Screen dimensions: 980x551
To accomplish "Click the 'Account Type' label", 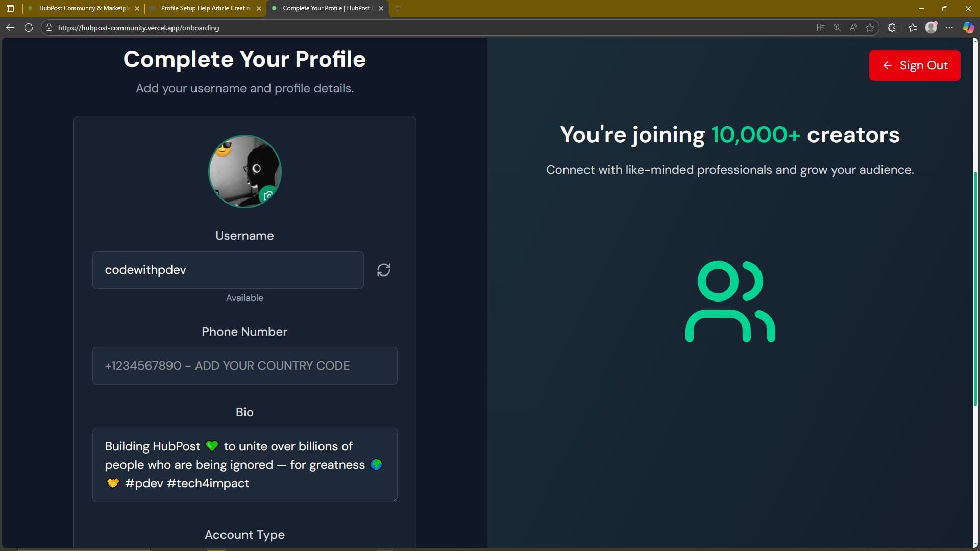I will 245,535.
